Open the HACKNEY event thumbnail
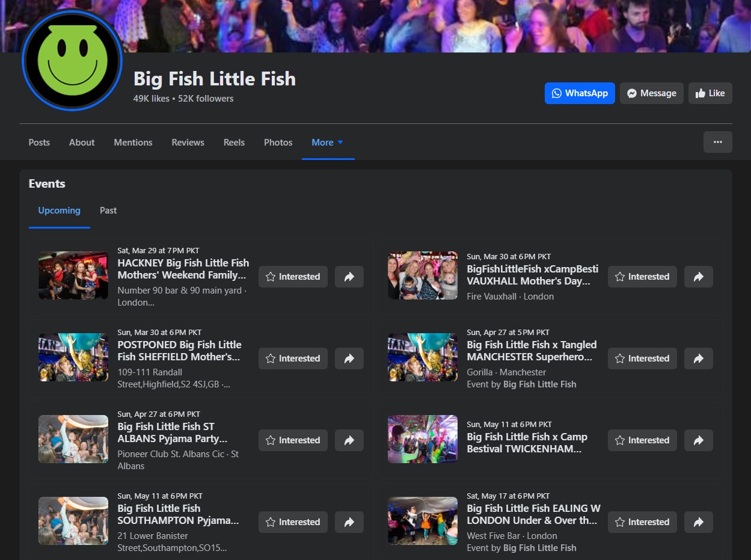Screen dimensions: 751x560 [73, 275]
